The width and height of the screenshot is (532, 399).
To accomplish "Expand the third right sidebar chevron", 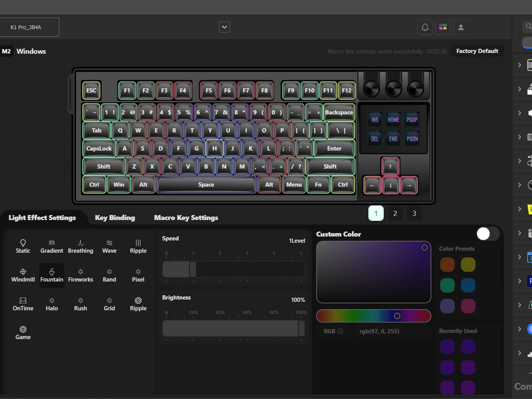I will pyautogui.click(x=520, y=113).
